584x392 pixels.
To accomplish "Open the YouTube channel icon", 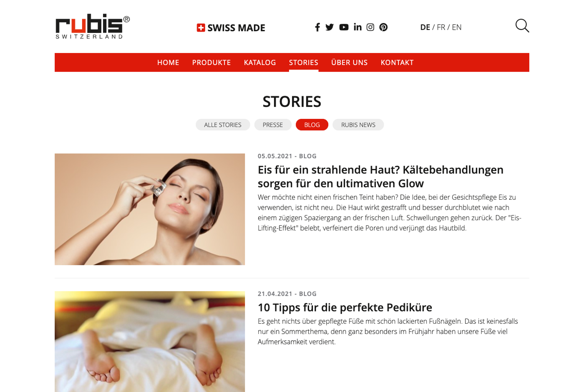I will coord(344,27).
